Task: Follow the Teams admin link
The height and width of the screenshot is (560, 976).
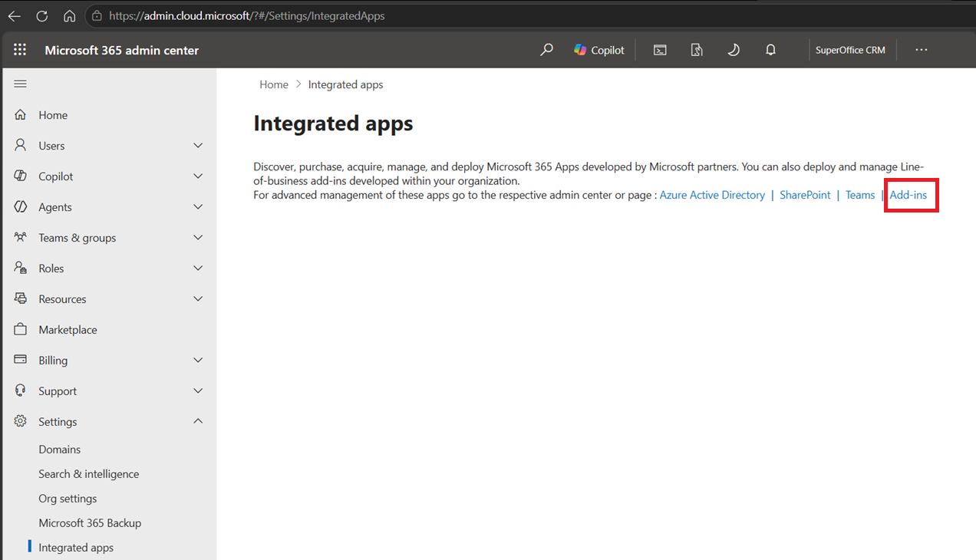Action: pos(860,195)
